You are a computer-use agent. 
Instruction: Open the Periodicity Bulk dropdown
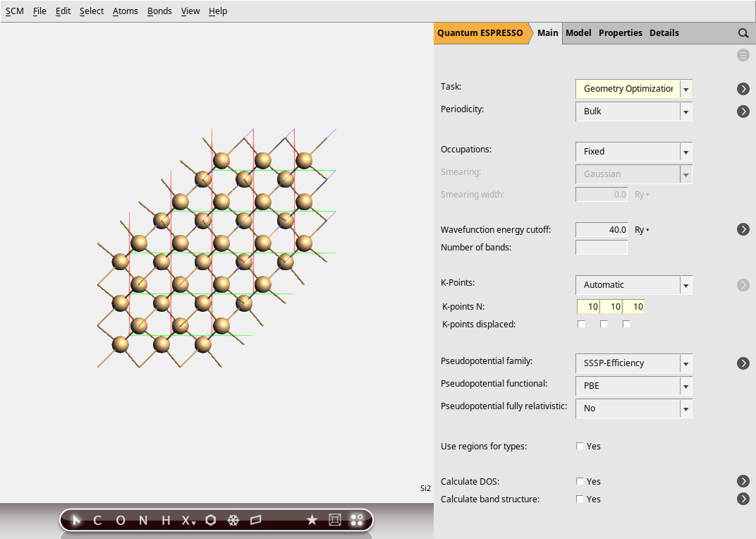tap(634, 111)
